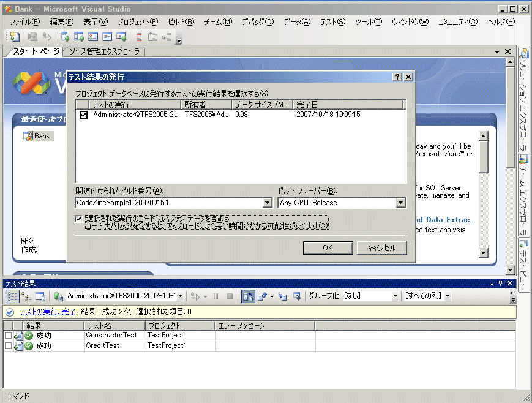Viewport: 532px width, 403px height.
Task: Open the build flavor dropdown
Action: 401,203
